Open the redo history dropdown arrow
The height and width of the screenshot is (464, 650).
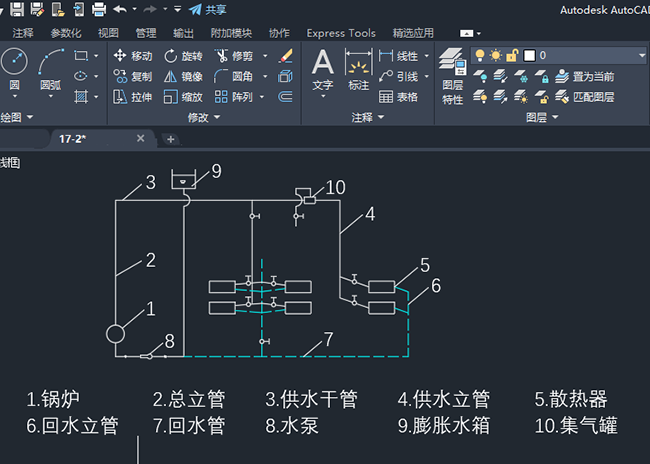tap(165, 9)
